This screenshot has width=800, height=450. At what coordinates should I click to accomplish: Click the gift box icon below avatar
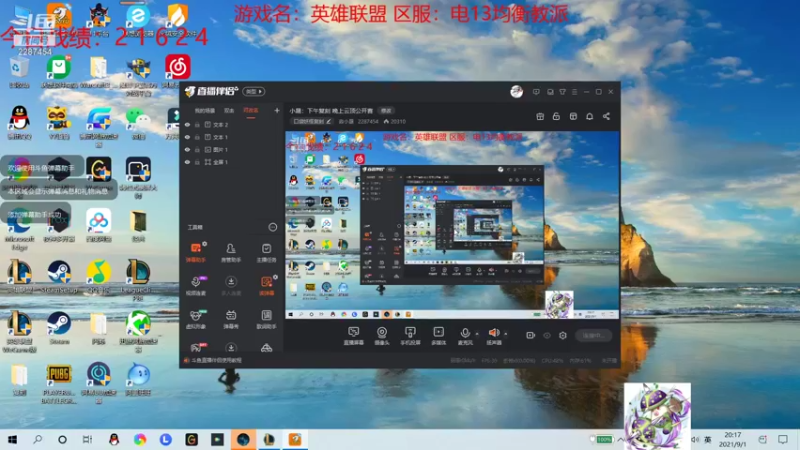click(540, 116)
